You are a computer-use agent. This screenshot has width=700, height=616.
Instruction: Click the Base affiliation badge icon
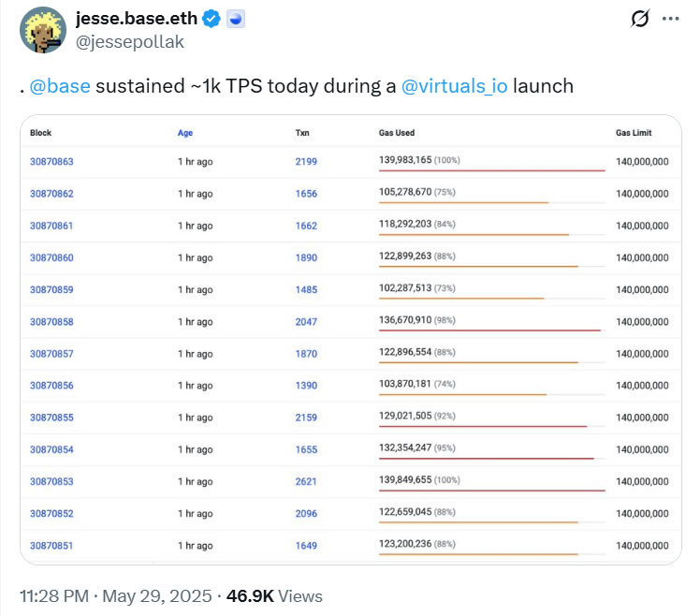tap(236, 19)
